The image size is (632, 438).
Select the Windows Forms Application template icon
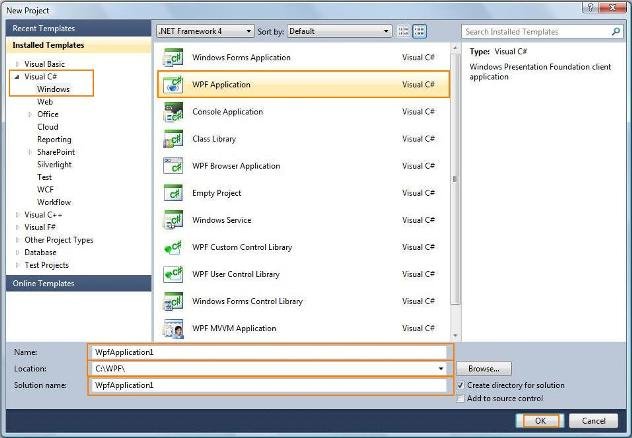173,57
